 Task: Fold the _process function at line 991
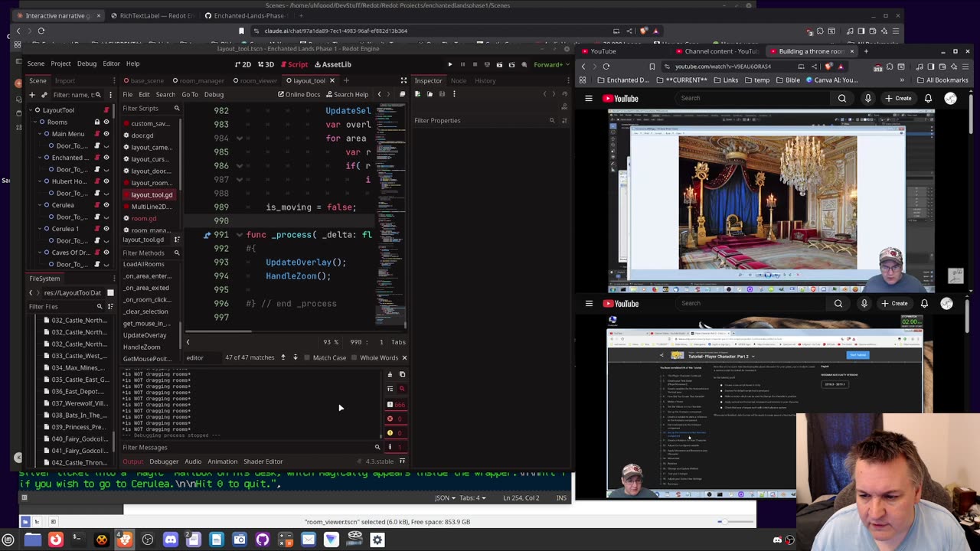[x=240, y=235]
